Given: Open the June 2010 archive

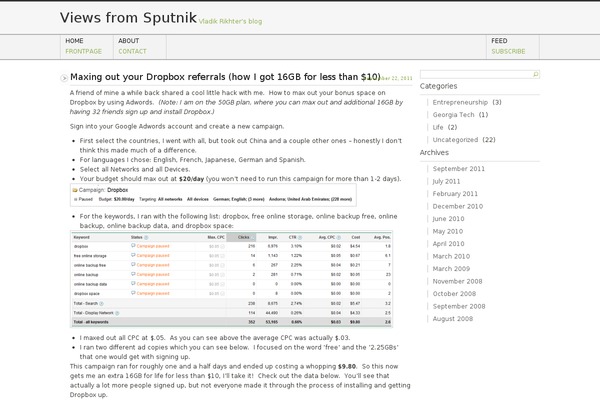Looking at the screenshot, I should (448, 219).
